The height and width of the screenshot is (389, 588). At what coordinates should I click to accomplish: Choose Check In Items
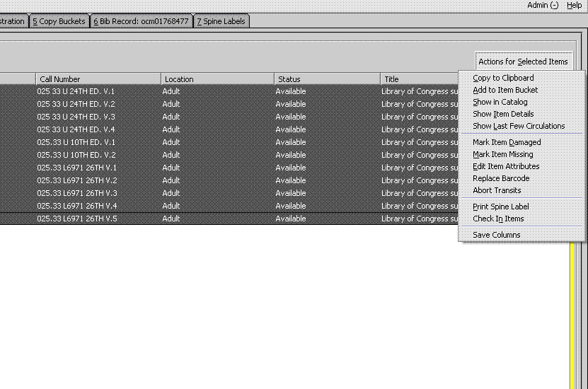[x=498, y=219]
